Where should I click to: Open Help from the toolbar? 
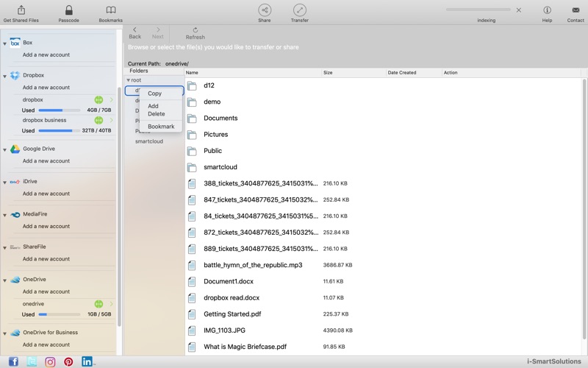(x=547, y=10)
